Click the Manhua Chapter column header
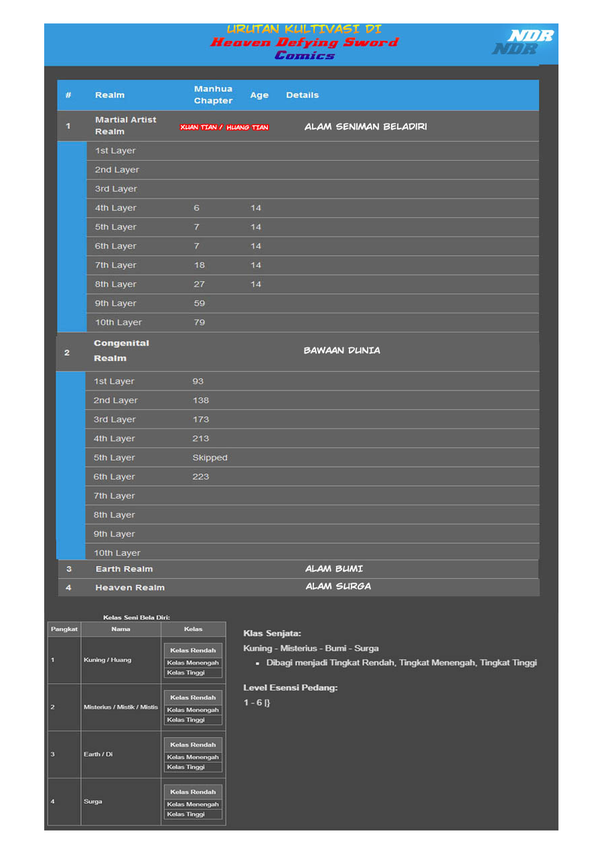 (213, 94)
